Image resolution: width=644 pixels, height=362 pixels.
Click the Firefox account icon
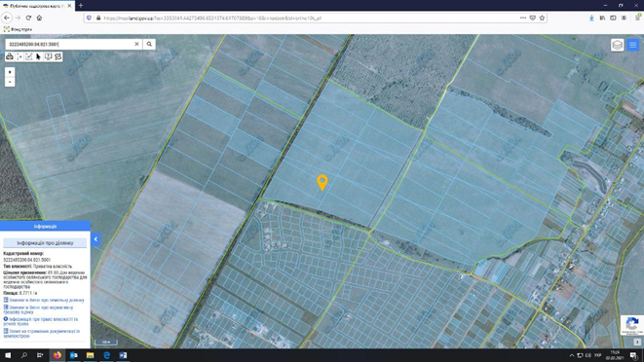pos(624,18)
